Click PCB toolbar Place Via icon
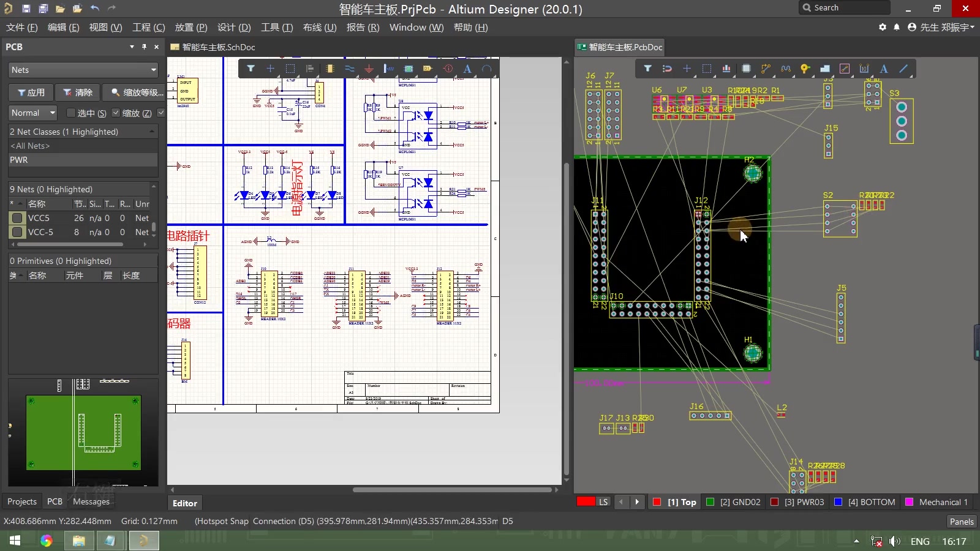 pyautogui.click(x=805, y=69)
